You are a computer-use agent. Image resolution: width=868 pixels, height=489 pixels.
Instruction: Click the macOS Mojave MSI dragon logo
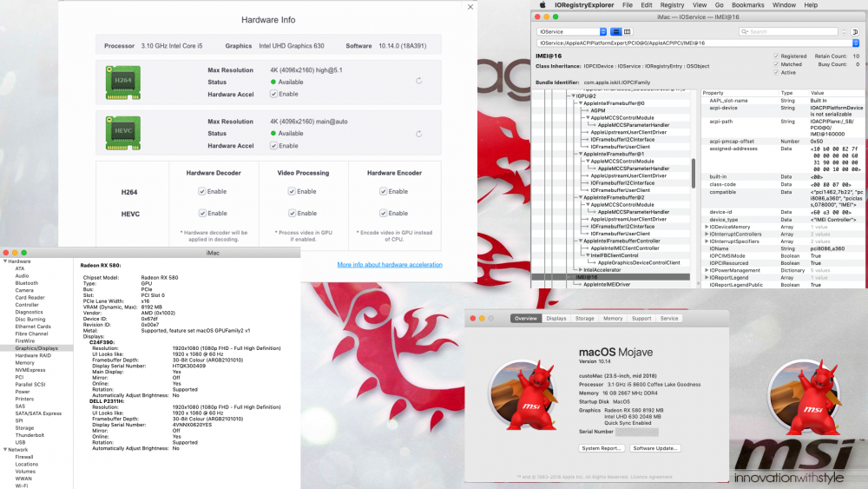coord(523,395)
